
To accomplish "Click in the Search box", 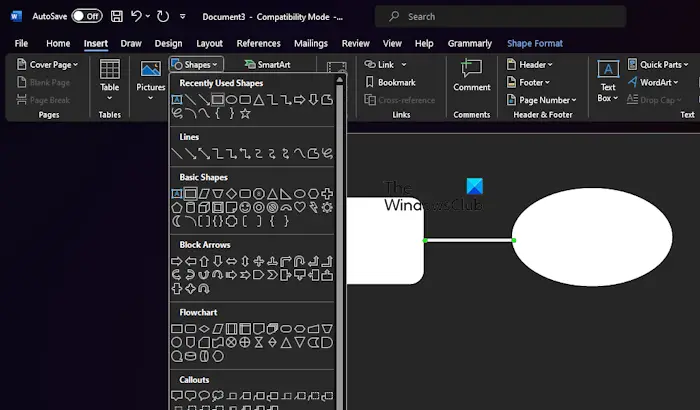I will pyautogui.click(x=500, y=17).
